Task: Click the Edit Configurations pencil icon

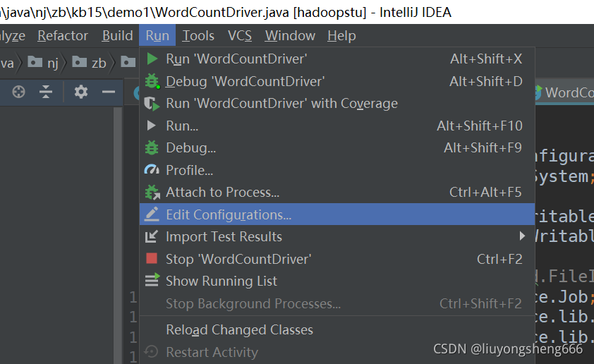Action: pyautogui.click(x=152, y=214)
